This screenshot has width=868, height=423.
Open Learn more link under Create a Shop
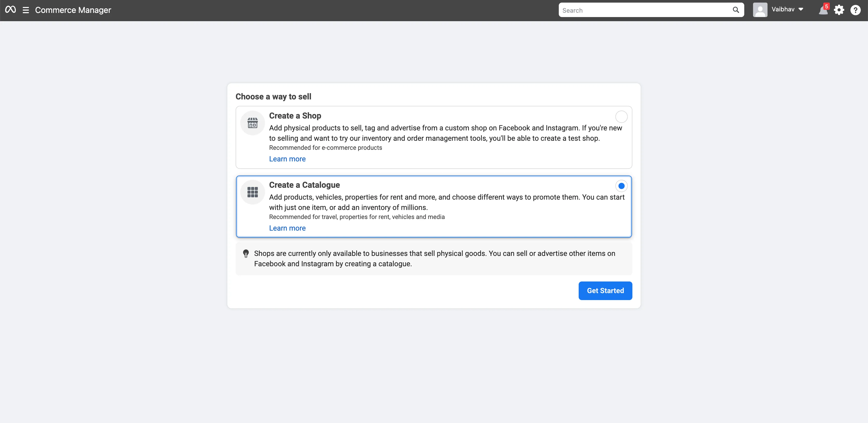pos(287,159)
